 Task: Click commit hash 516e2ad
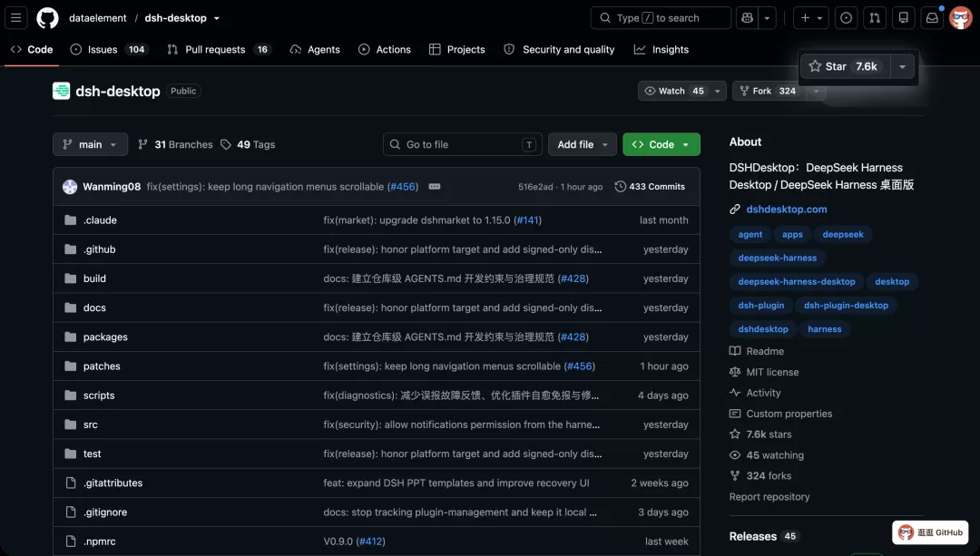(535, 187)
